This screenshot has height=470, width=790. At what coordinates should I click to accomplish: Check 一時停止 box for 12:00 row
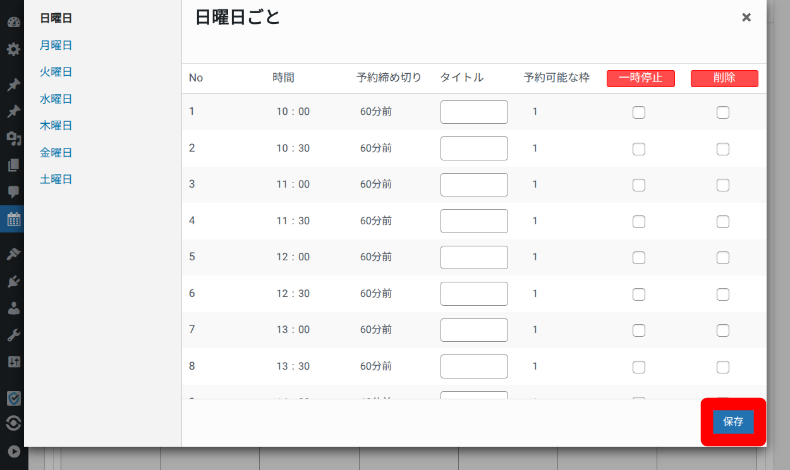click(638, 258)
